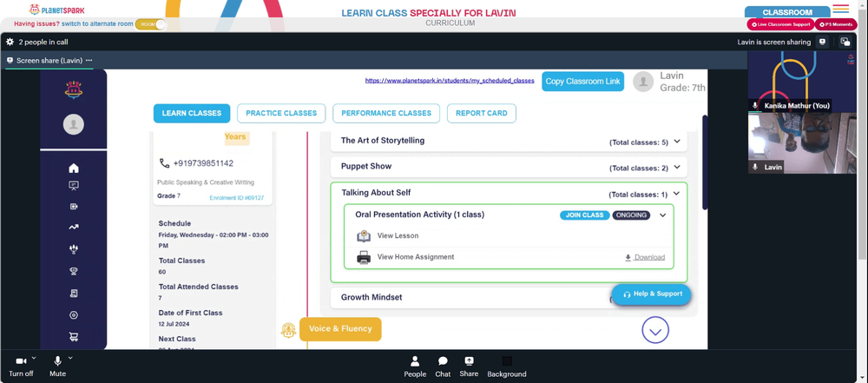Click Enrolment ID #69127 link
Viewport: 868px width, 383px height.
point(236,198)
